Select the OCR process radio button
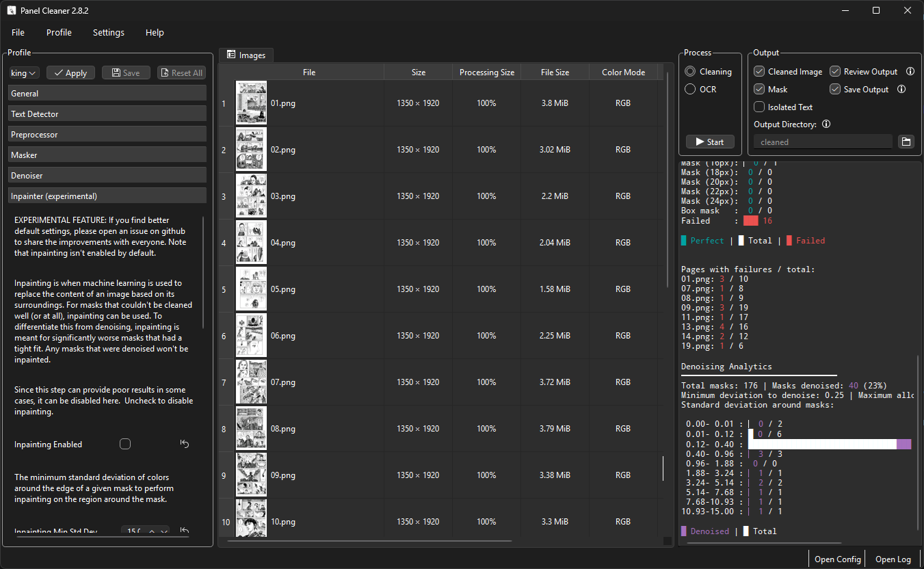Image resolution: width=924 pixels, height=569 pixels. 690,89
